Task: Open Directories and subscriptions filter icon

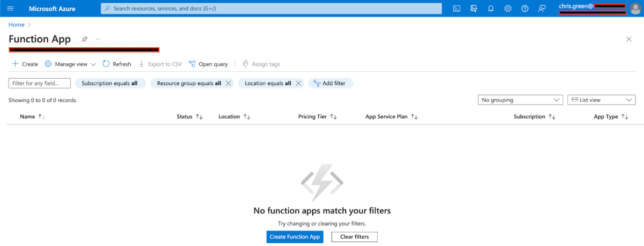Action: pyautogui.click(x=473, y=9)
